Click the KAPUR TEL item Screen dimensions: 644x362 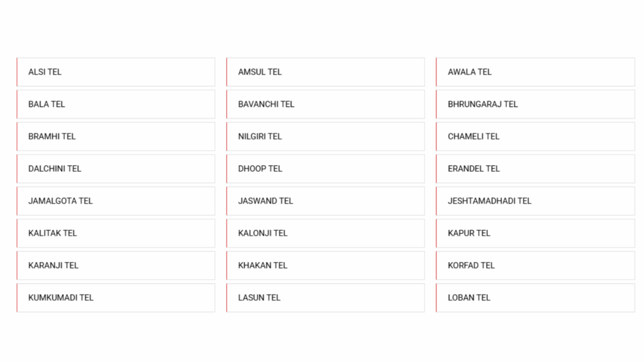(x=535, y=233)
